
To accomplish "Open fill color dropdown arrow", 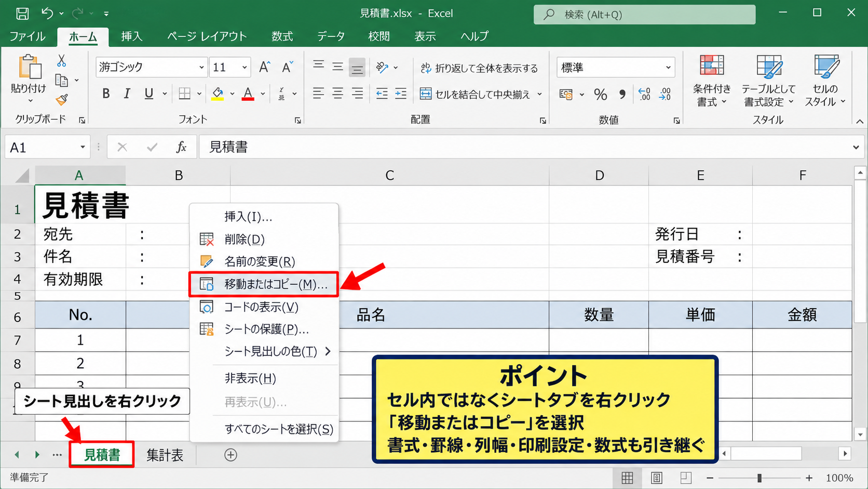I will tap(232, 94).
